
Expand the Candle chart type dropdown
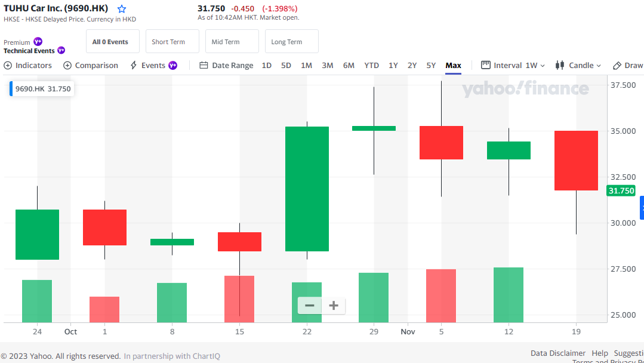(x=578, y=65)
